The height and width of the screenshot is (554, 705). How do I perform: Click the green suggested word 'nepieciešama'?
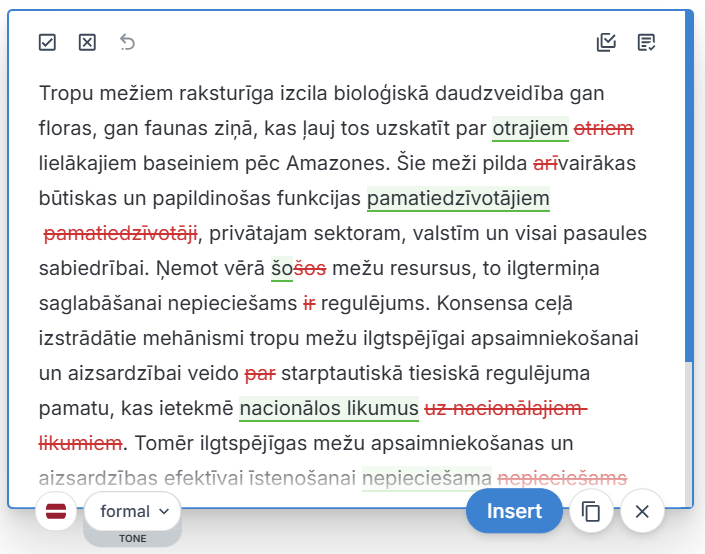[427, 478]
